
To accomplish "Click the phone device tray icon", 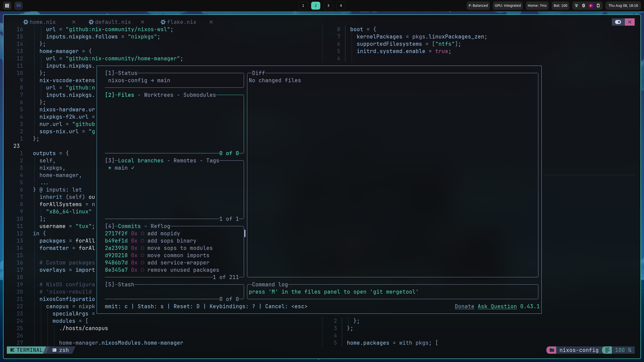I will click(x=598, y=6).
